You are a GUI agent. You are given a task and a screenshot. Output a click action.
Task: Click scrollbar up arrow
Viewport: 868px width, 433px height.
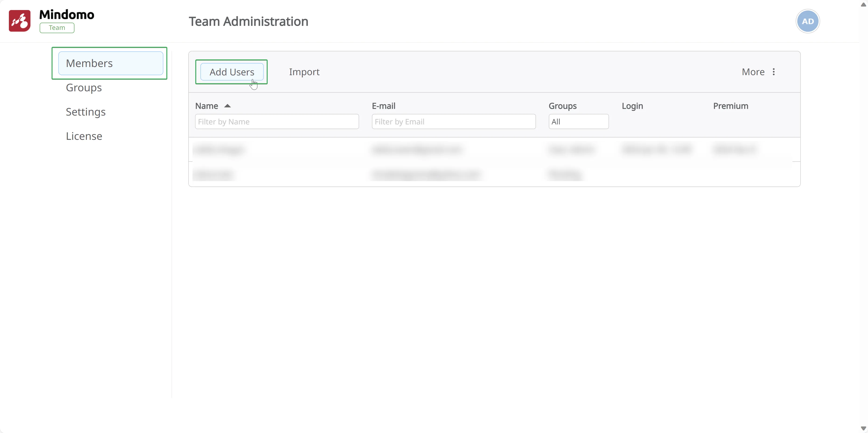(x=863, y=4)
